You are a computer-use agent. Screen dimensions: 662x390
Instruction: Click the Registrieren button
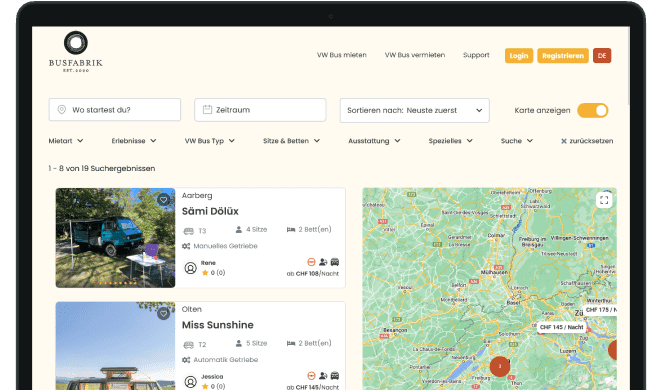coord(563,56)
